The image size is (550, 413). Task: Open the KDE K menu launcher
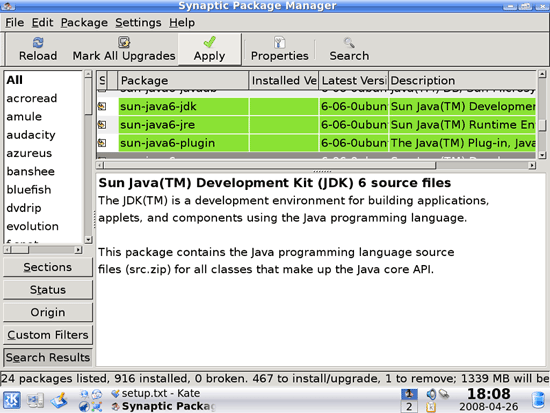(x=12, y=400)
